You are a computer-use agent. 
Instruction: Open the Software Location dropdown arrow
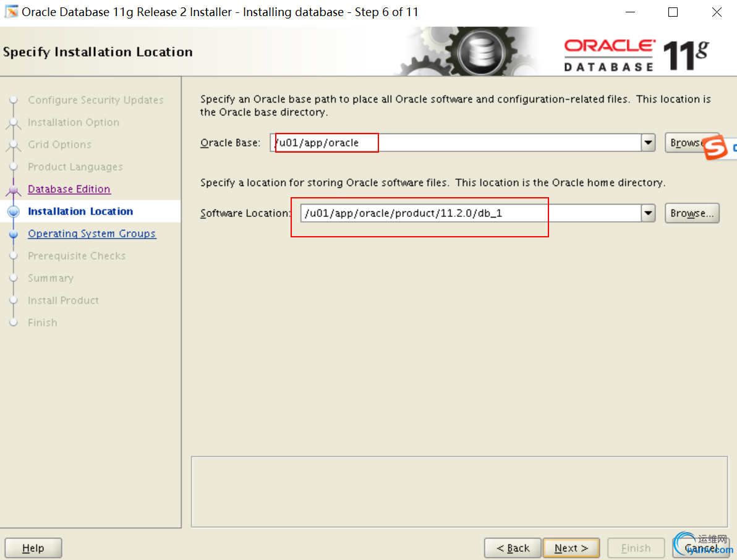pos(648,213)
